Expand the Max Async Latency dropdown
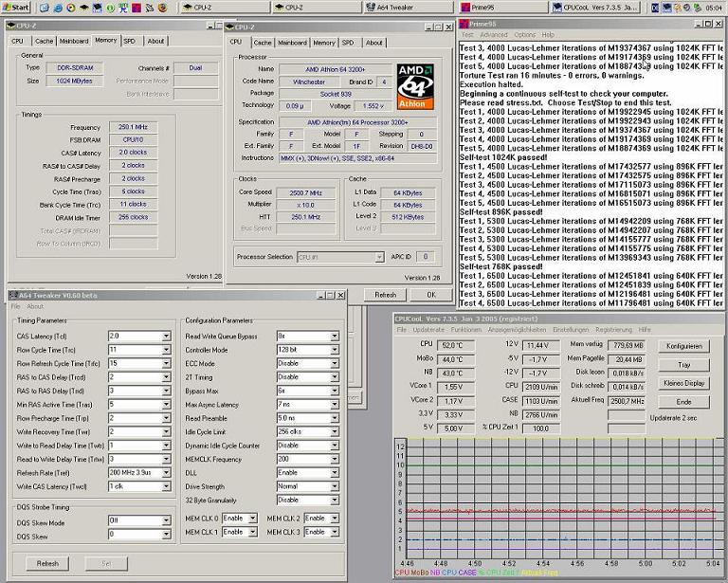Viewport: 728px width, 583px height. [x=335, y=404]
